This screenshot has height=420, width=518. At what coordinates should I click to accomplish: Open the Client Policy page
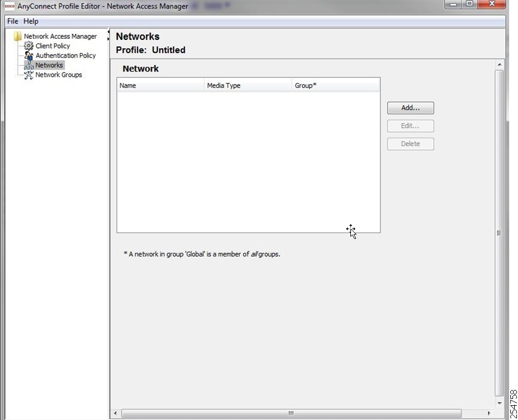coord(52,46)
